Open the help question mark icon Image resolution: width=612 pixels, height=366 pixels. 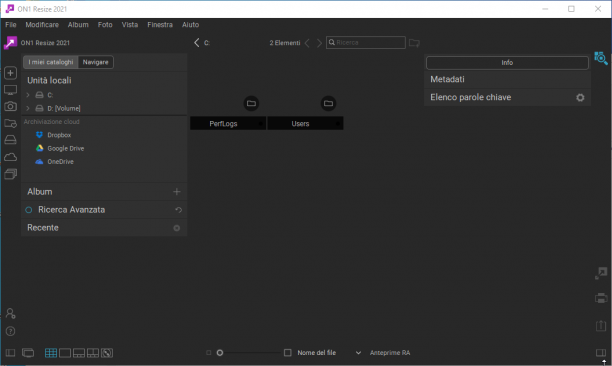11,331
